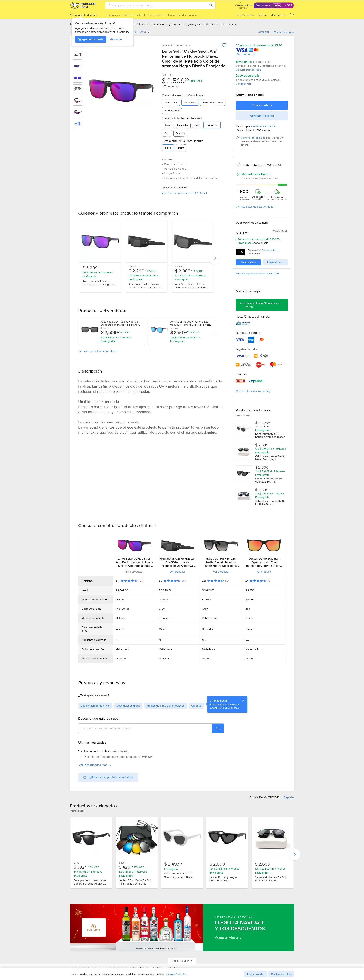Open the shopping cart icon
The width and height of the screenshot is (364, 980).
coord(292,15)
